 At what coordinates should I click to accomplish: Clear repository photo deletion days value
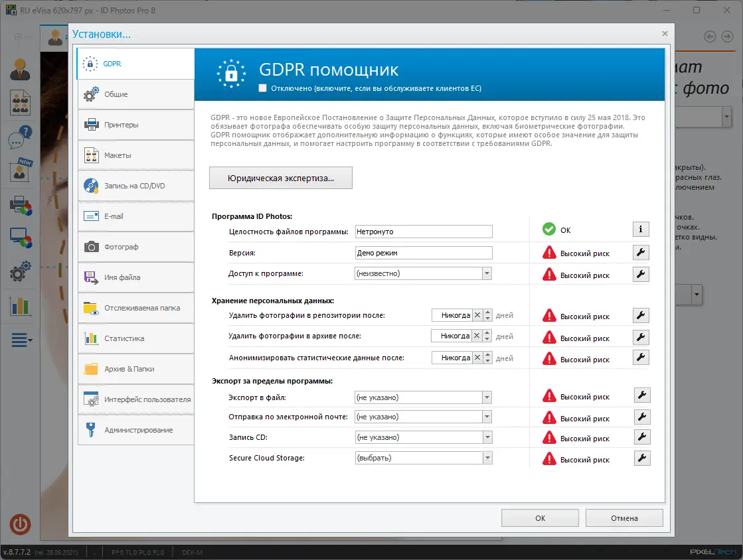click(x=477, y=315)
